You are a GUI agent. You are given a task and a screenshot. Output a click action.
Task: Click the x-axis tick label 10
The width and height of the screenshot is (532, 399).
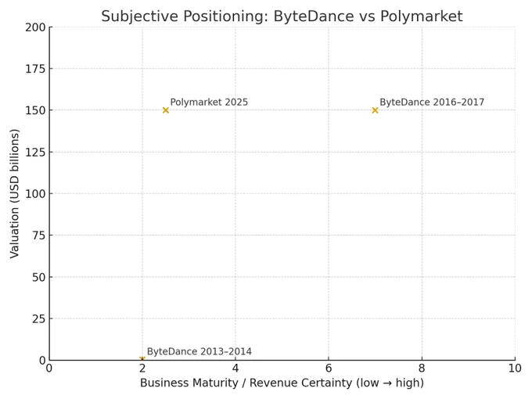(x=515, y=368)
